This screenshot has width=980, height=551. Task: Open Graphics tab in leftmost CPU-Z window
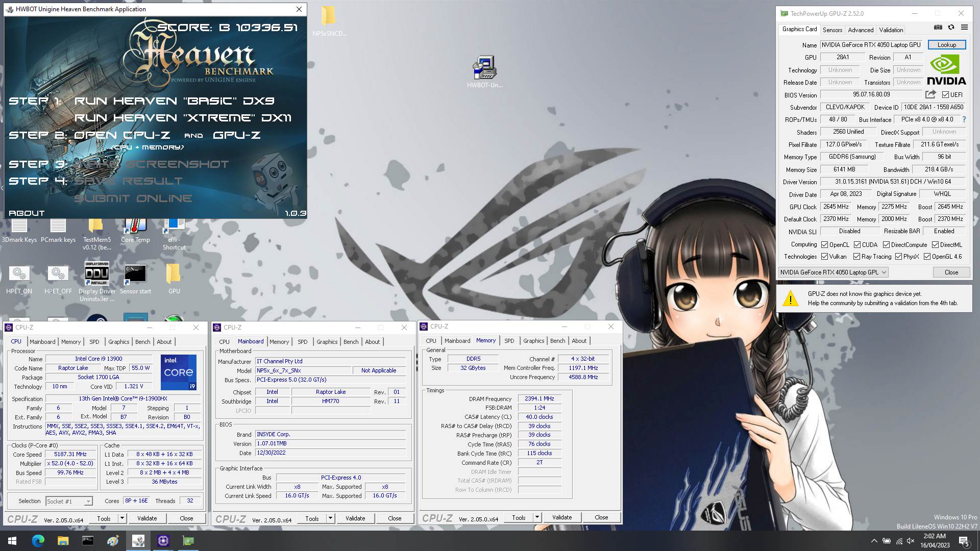pyautogui.click(x=118, y=342)
